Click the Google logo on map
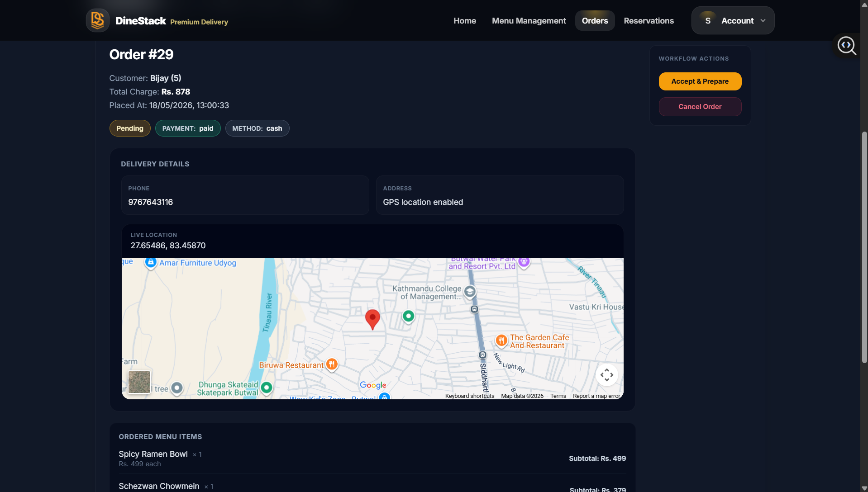 pyautogui.click(x=373, y=385)
